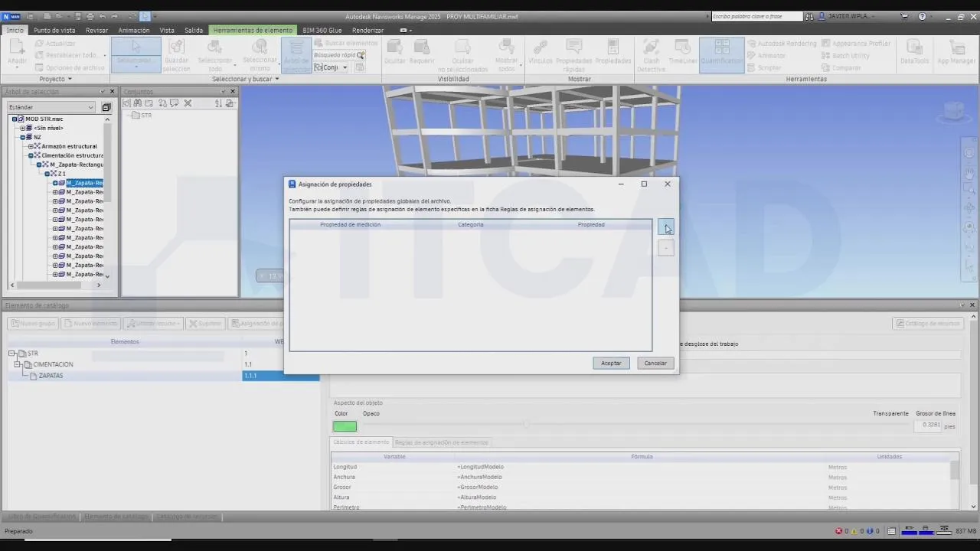Image resolution: width=980 pixels, height=551 pixels.
Task: Open the TimeLiner tool
Action: click(x=683, y=52)
